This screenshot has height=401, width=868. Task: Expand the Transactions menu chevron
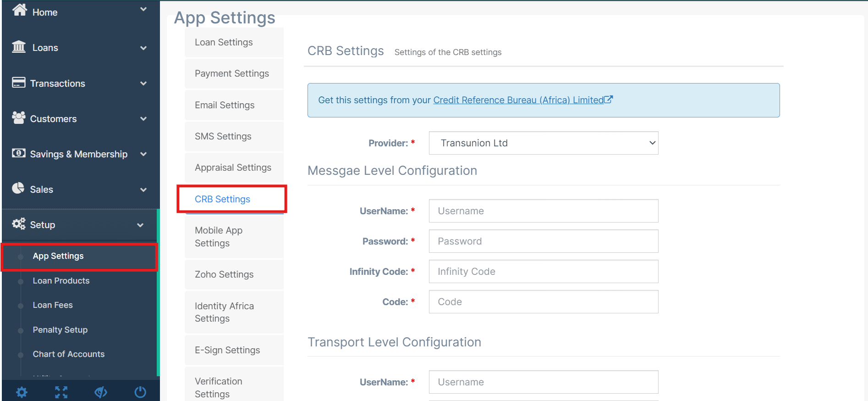click(143, 84)
